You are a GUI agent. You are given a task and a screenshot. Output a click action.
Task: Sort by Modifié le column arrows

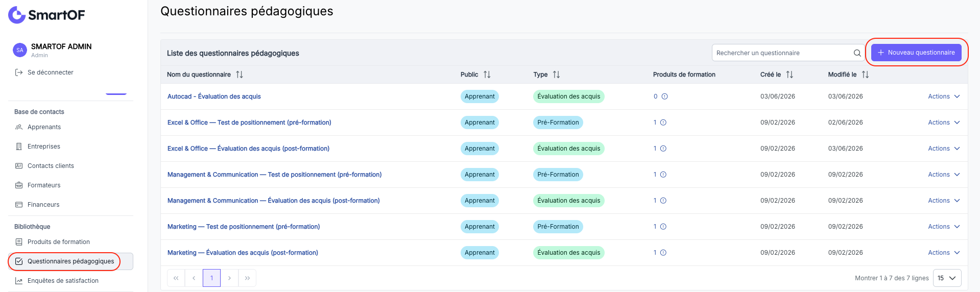click(866, 75)
